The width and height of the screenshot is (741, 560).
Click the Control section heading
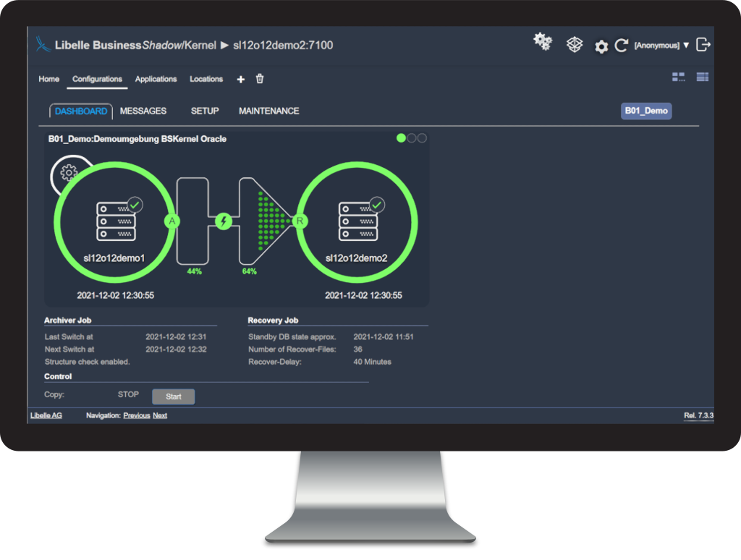pos(58,377)
